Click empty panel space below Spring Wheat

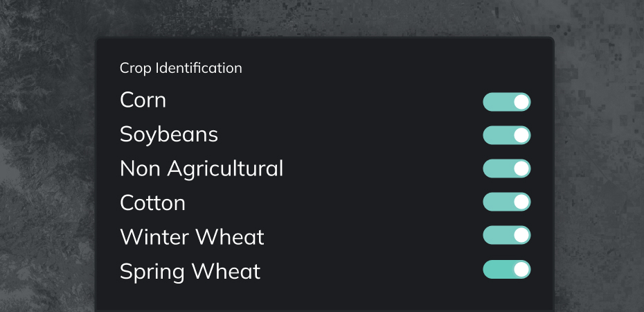click(x=322, y=297)
